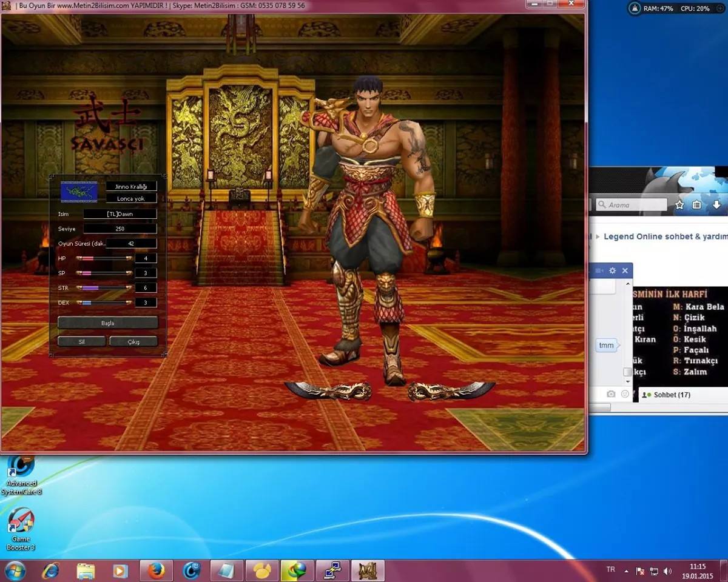
Task: Click the SP stat slider bar
Action: click(x=104, y=273)
